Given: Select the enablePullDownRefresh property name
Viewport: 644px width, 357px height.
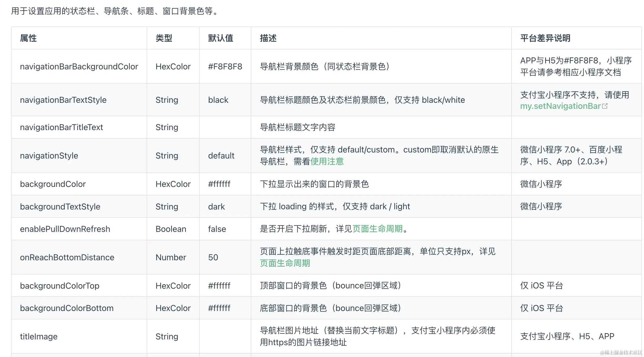Looking at the screenshot, I should tap(65, 229).
